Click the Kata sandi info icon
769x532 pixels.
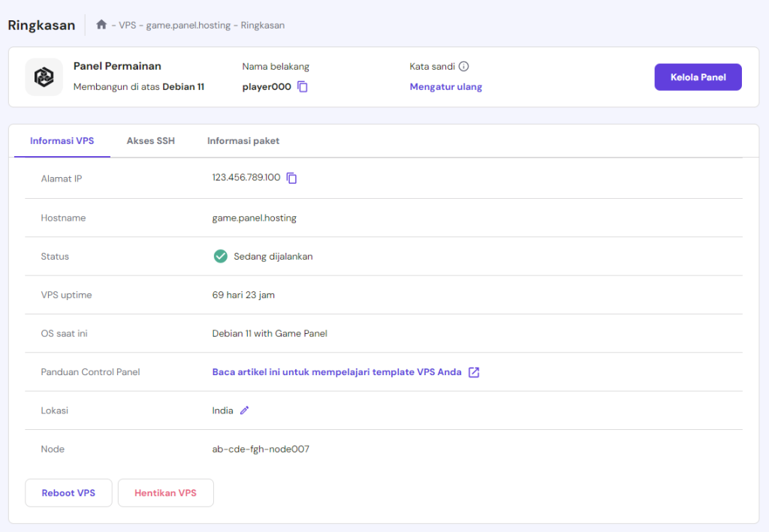(x=464, y=67)
